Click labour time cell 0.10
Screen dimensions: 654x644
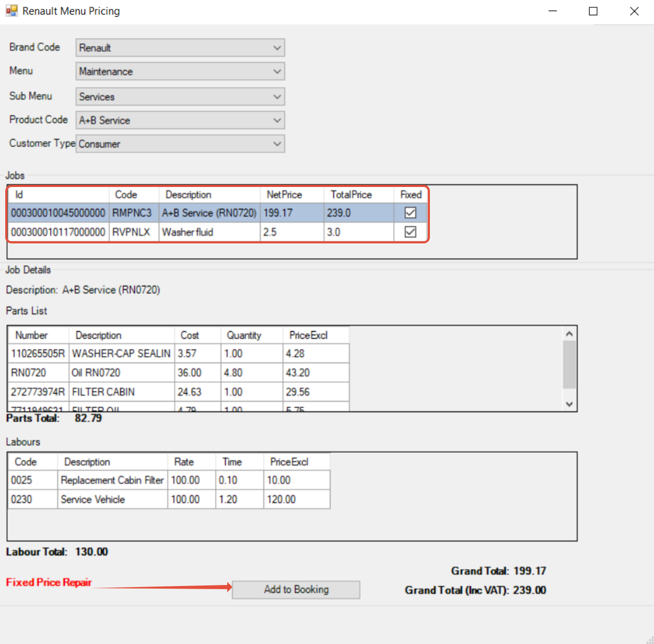tap(239, 480)
